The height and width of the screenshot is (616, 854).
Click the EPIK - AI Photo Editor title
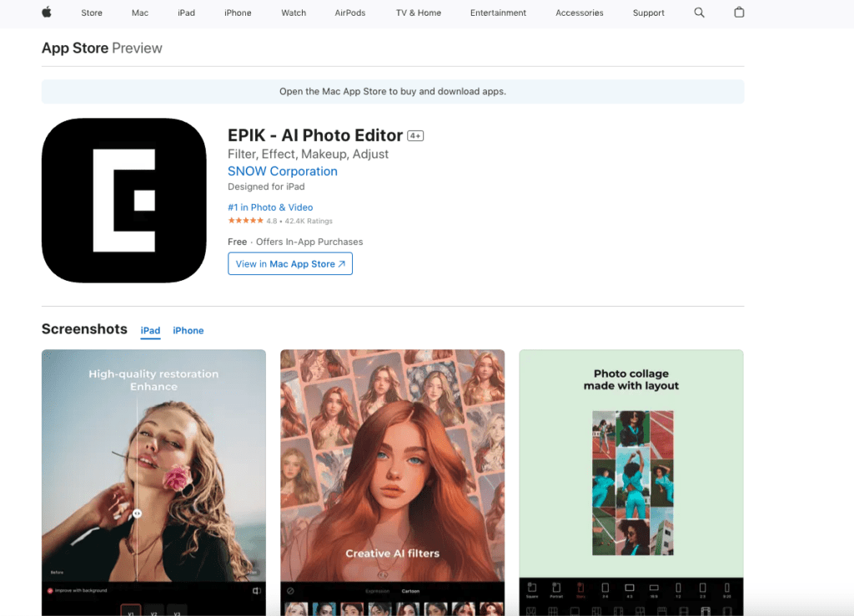pos(315,135)
